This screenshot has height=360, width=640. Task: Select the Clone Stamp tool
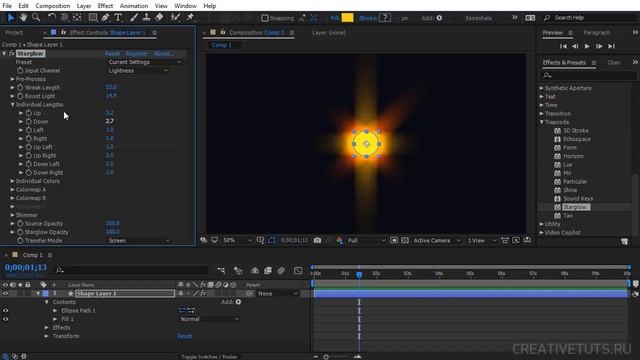(x=146, y=18)
